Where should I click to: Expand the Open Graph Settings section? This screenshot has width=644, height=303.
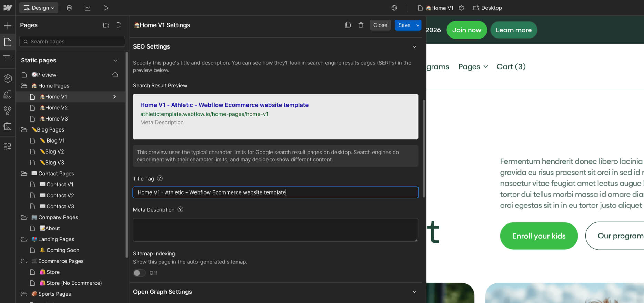pyautogui.click(x=414, y=292)
